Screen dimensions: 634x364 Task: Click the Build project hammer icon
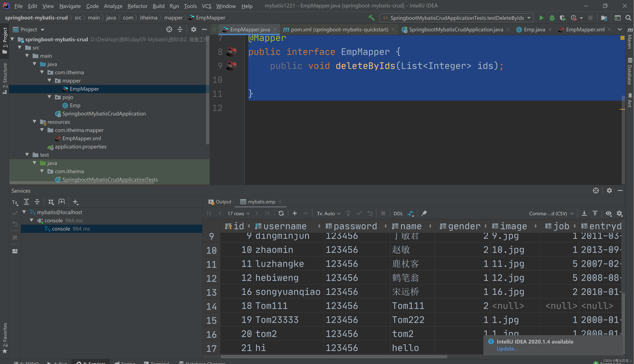coord(371,18)
